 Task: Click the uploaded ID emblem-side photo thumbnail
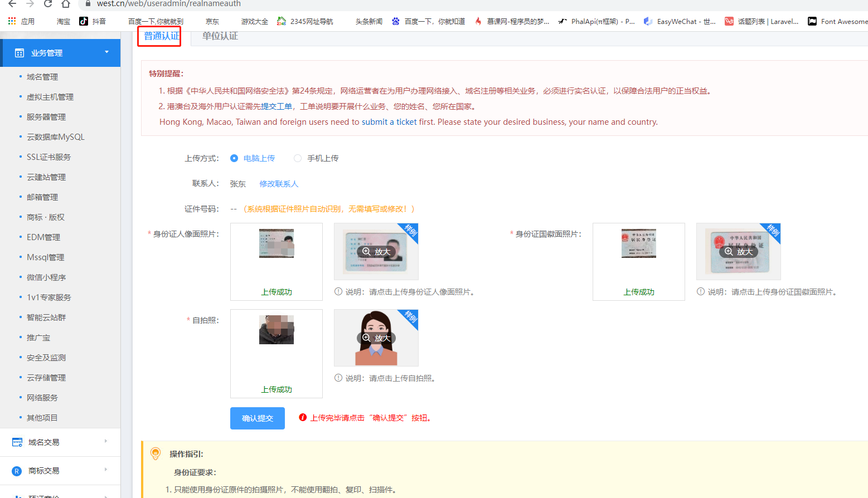click(639, 243)
